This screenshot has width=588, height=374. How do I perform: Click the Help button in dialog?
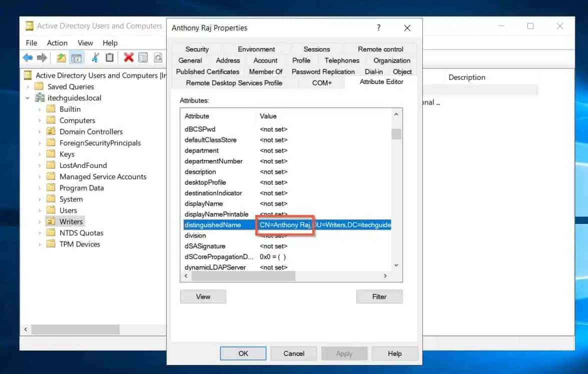pyautogui.click(x=394, y=353)
